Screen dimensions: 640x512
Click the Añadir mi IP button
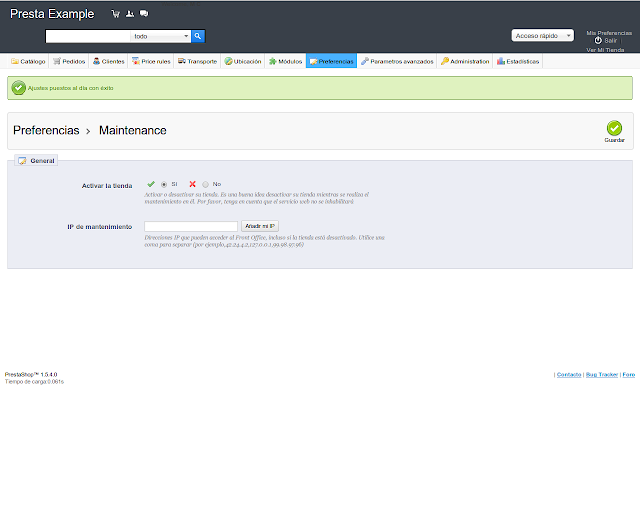point(260,226)
